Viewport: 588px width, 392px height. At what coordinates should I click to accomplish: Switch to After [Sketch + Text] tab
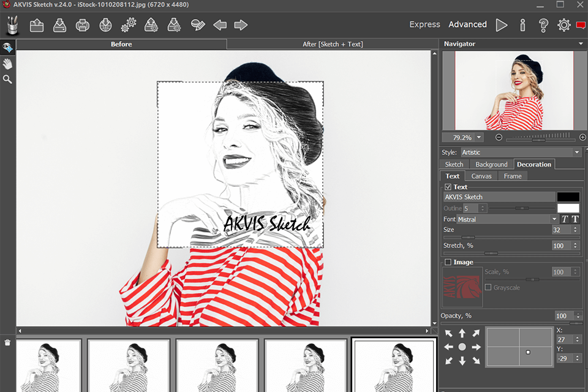point(333,44)
